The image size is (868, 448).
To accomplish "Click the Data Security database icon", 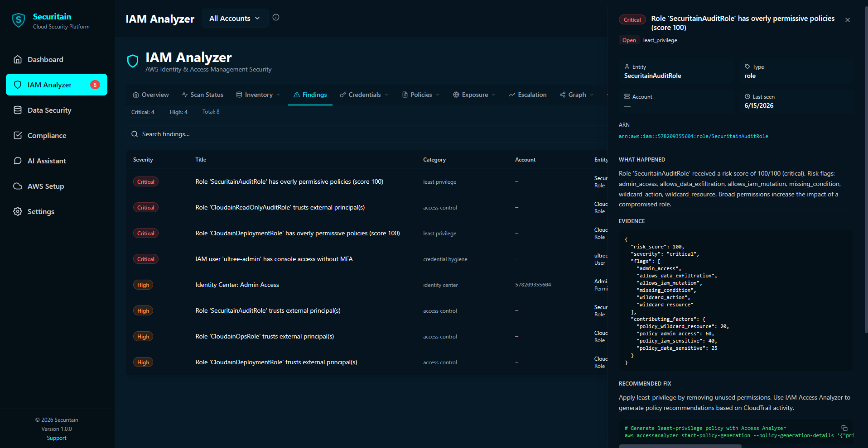I will point(18,110).
